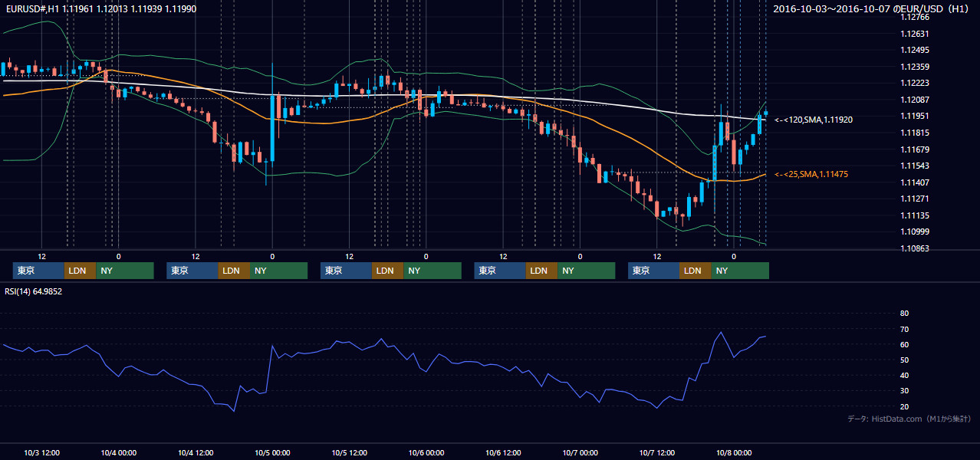Select the 10/7 00:00 time axis label
The height and width of the screenshot is (460, 980).
580,453
